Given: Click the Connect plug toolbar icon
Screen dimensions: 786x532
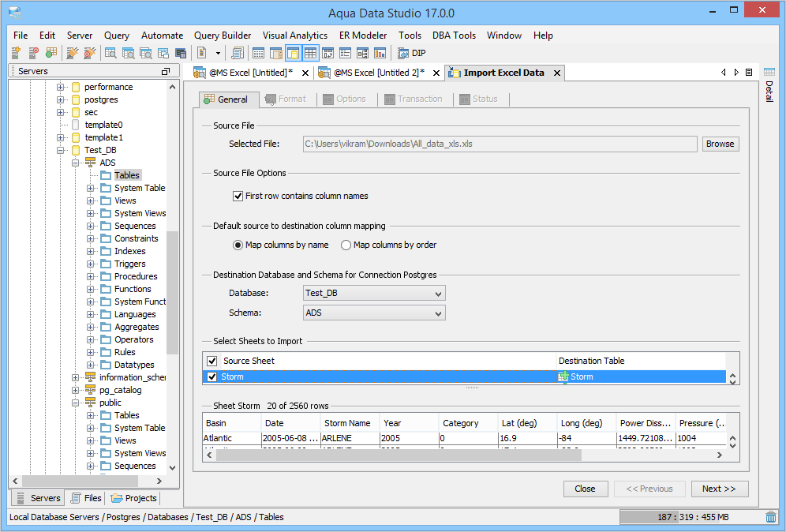Looking at the screenshot, I should coord(72,53).
